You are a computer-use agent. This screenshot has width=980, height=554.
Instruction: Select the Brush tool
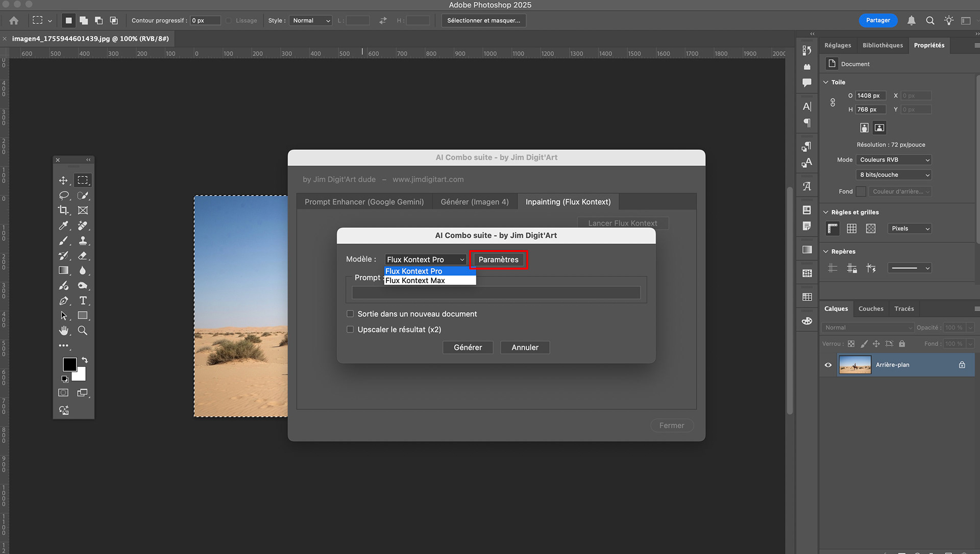click(63, 241)
